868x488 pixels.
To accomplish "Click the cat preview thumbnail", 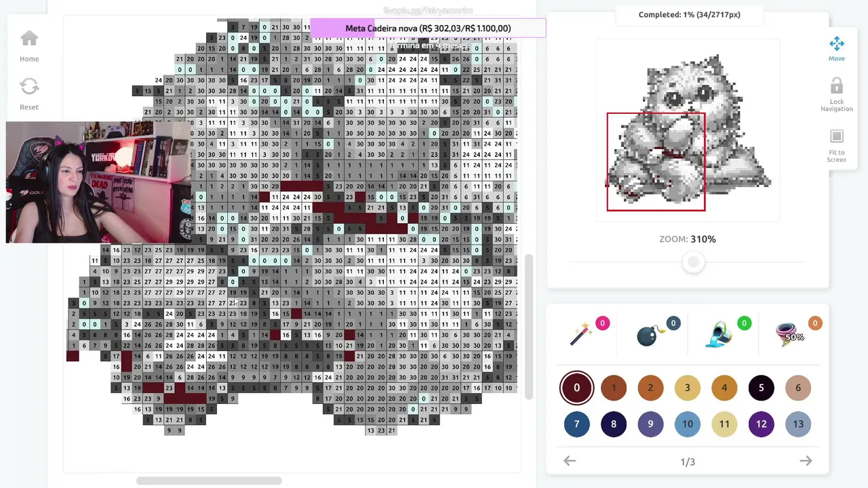I will tap(688, 130).
